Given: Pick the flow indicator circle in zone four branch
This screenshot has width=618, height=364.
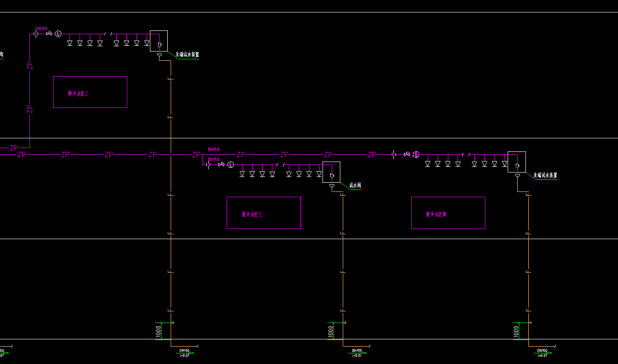Looking at the screenshot, I should (x=416, y=154).
